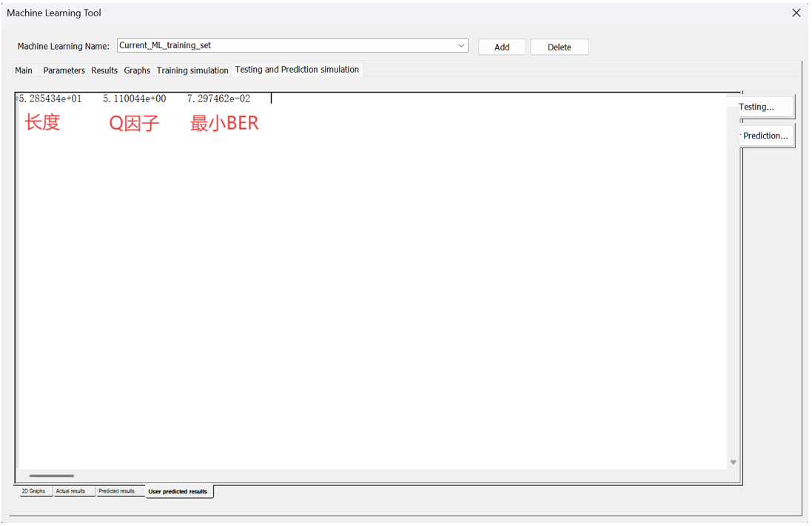Image resolution: width=812 pixels, height=526 pixels.
Task: Open the Training simulation tab
Action: pyautogui.click(x=192, y=70)
